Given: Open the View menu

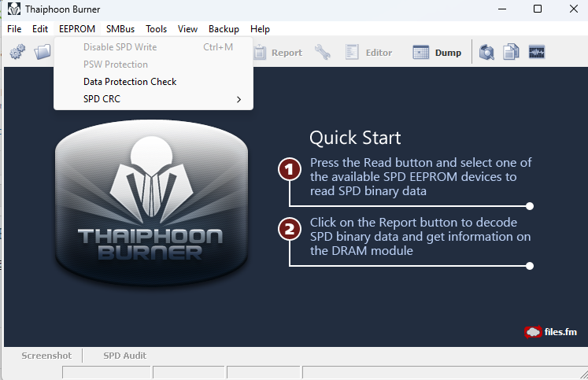Looking at the screenshot, I should [x=187, y=29].
